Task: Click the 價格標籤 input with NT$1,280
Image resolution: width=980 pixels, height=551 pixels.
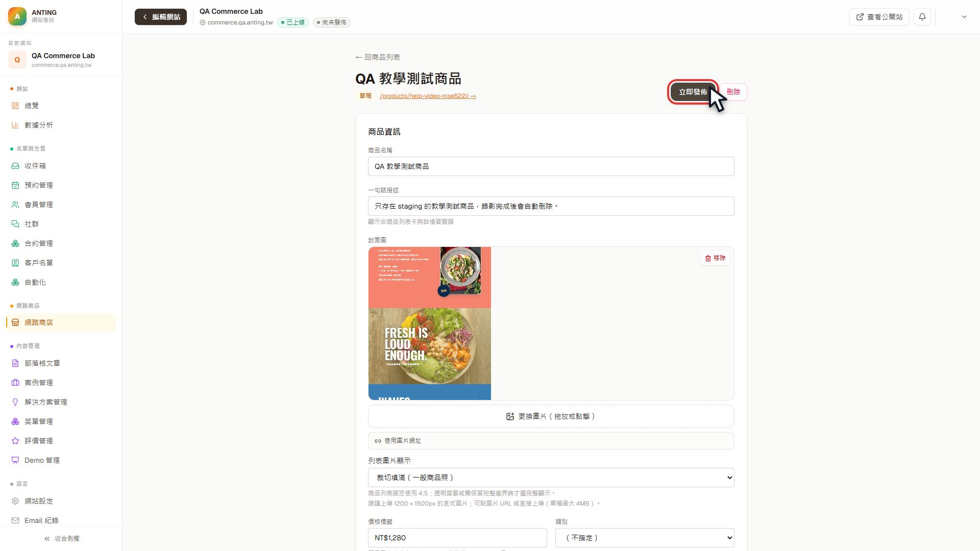Action: coord(457,538)
